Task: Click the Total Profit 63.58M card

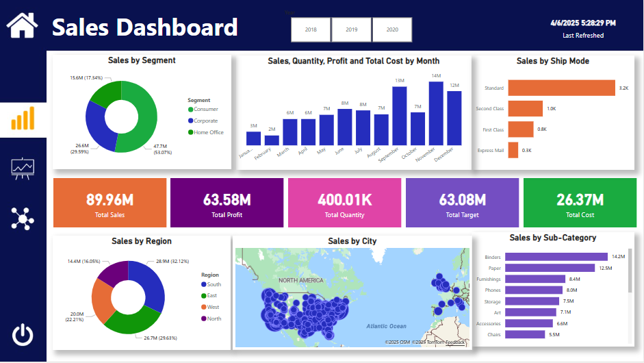Action: [x=227, y=203]
